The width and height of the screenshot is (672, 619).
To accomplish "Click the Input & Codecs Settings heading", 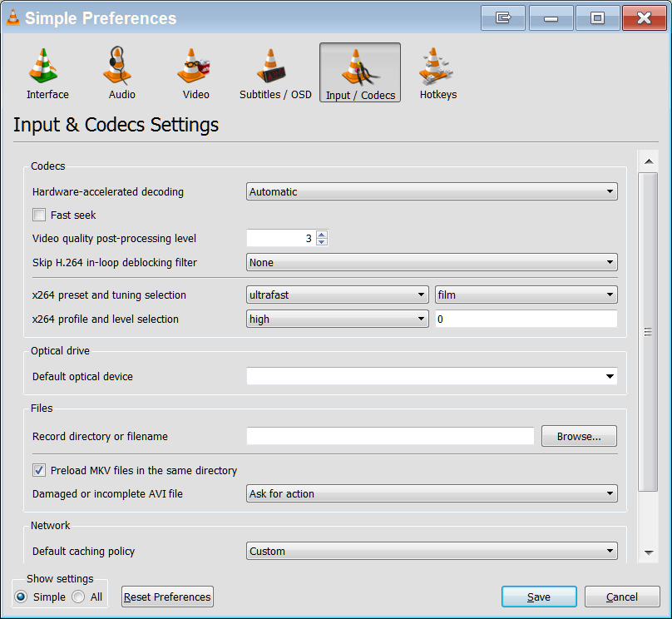I will [x=116, y=125].
